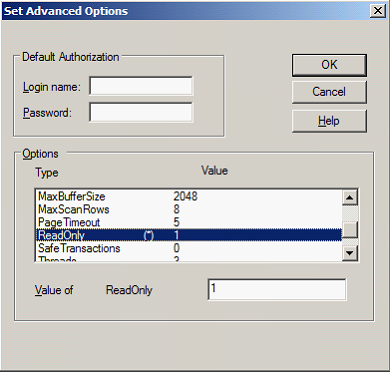The image size is (390, 372).
Task: Click the 0 value of SafeTransactions
Action: click(x=176, y=248)
